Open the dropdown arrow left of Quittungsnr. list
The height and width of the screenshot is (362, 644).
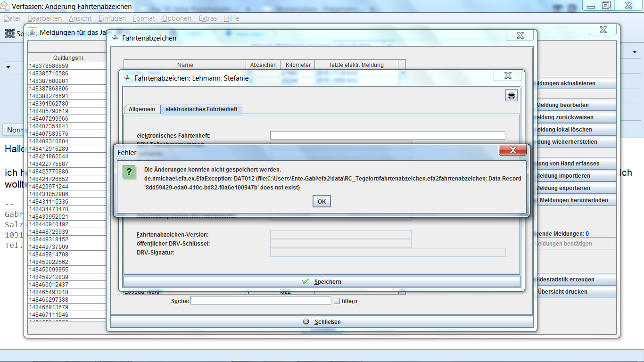[8, 68]
